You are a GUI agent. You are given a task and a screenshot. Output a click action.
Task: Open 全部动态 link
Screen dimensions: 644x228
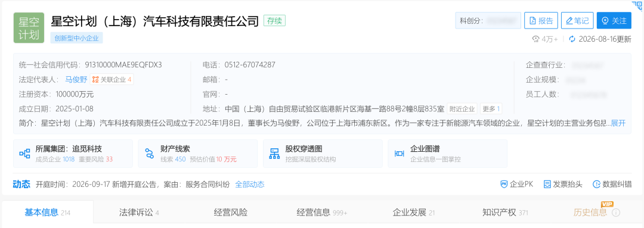(250, 185)
